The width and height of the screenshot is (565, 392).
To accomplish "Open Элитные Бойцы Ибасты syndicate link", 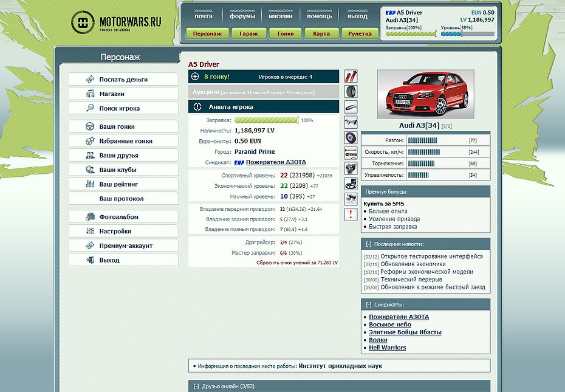I will (x=405, y=332).
